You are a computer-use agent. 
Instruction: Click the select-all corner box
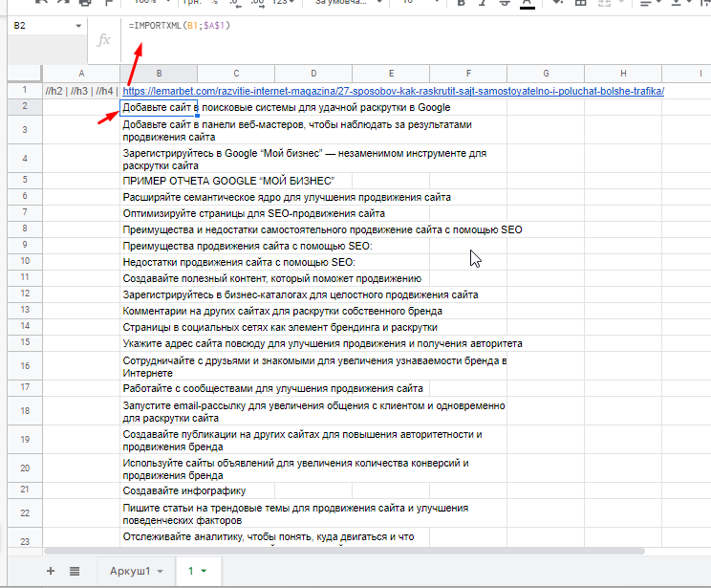[x=22, y=74]
